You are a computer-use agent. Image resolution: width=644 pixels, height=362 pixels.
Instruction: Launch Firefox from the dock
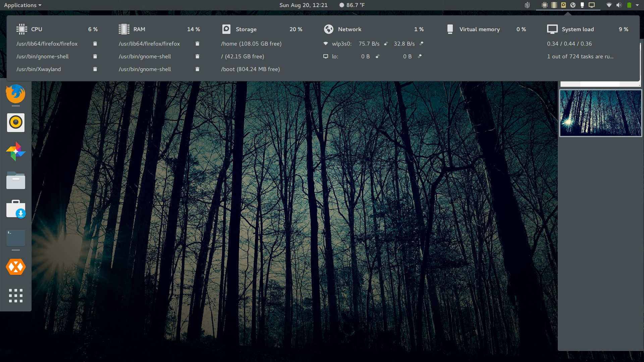point(15,94)
